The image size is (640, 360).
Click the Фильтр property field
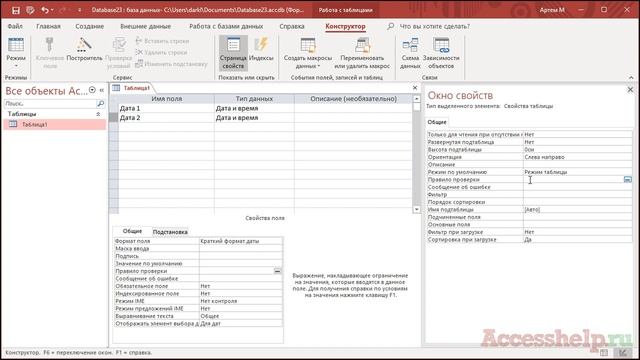pyautogui.click(x=578, y=195)
